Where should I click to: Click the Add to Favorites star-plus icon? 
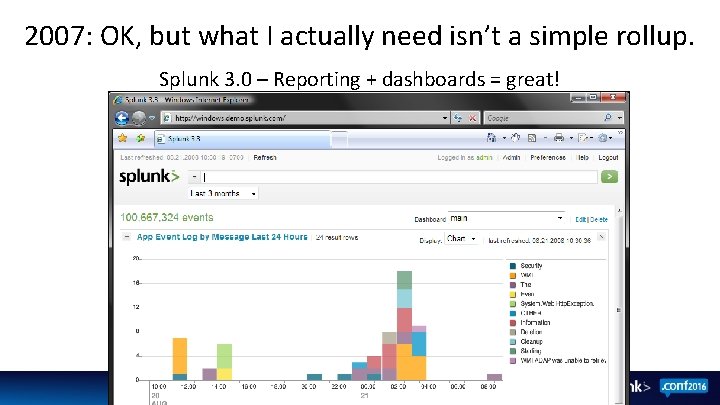click(x=141, y=138)
